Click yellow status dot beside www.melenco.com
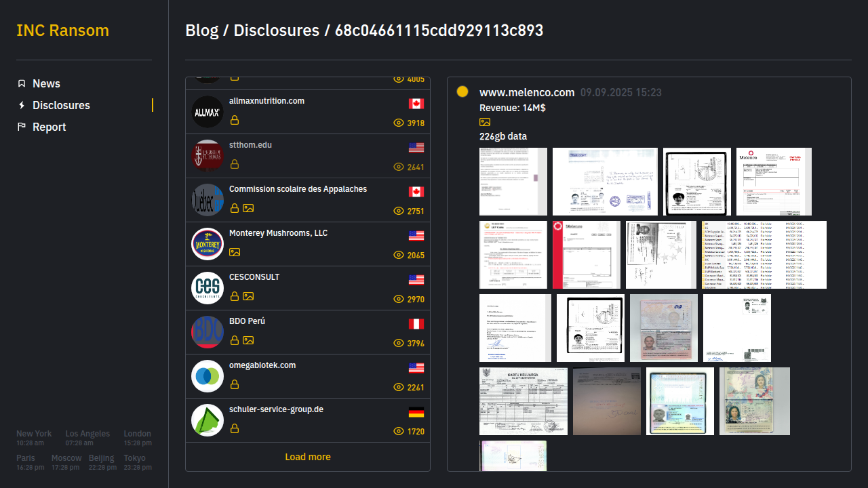Image resolution: width=868 pixels, height=488 pixels. (462, 91)
